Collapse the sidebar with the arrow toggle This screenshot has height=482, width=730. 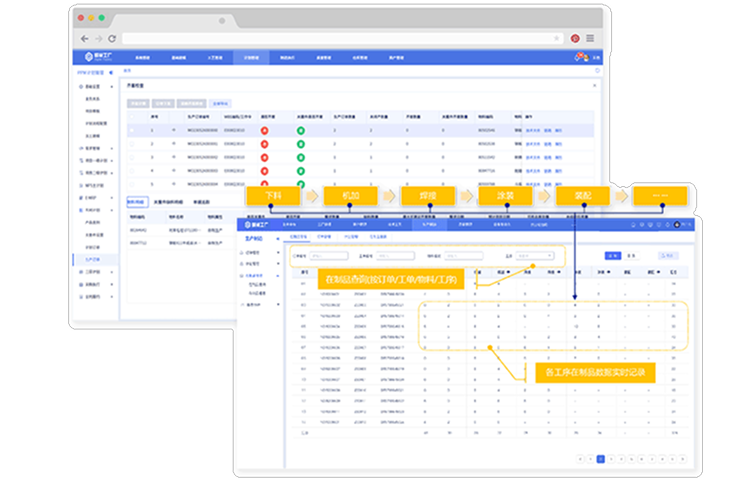[x=110, y=73]
